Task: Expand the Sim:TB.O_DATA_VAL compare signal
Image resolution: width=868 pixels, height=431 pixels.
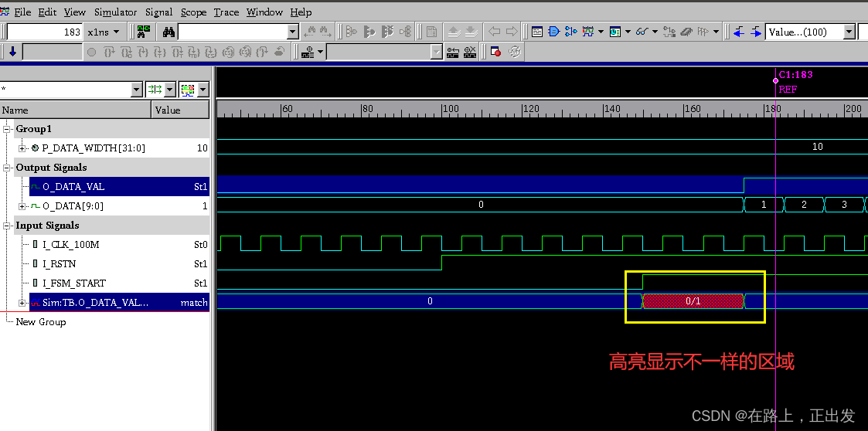Action: click(22, 303)
